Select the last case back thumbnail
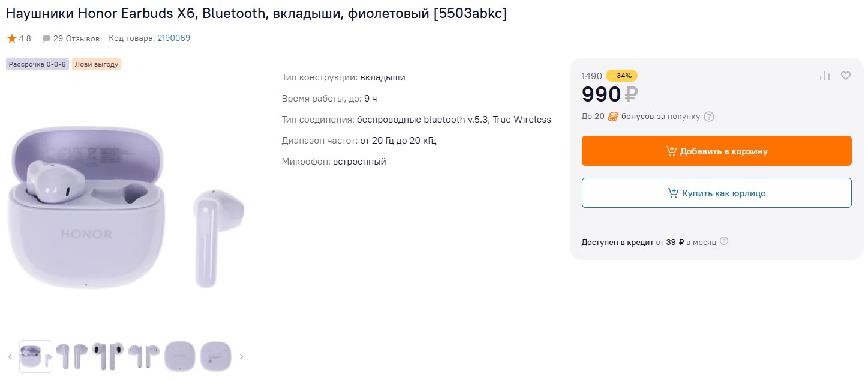 point(215,356)
